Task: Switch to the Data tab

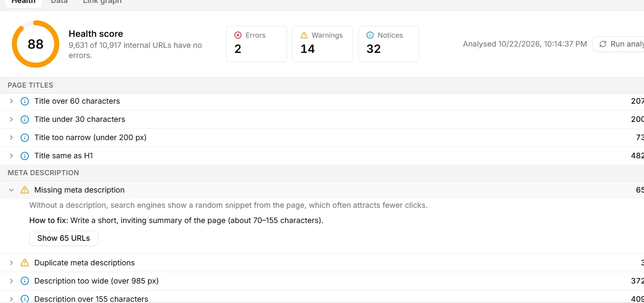Action: click(x=59, y=2)
